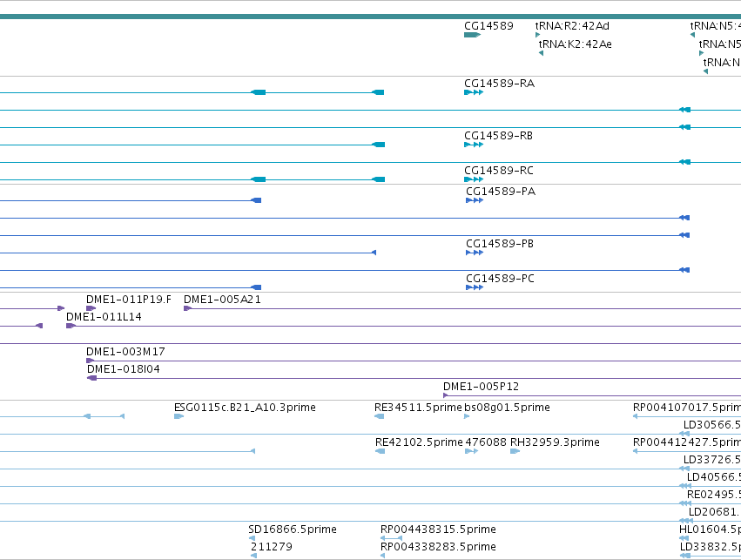Click the tRNA:K2:42Ae arrow glyph

541,53
